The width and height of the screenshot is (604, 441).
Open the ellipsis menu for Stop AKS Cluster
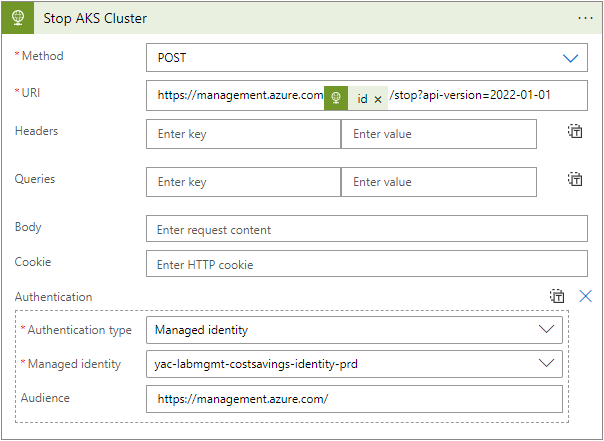pos(585,18)
